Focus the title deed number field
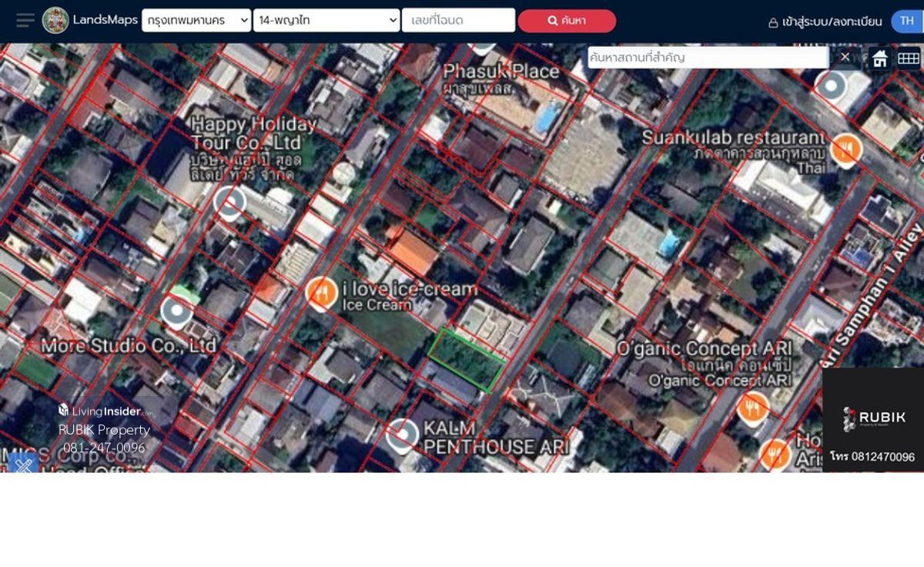 tap(458, 21)
